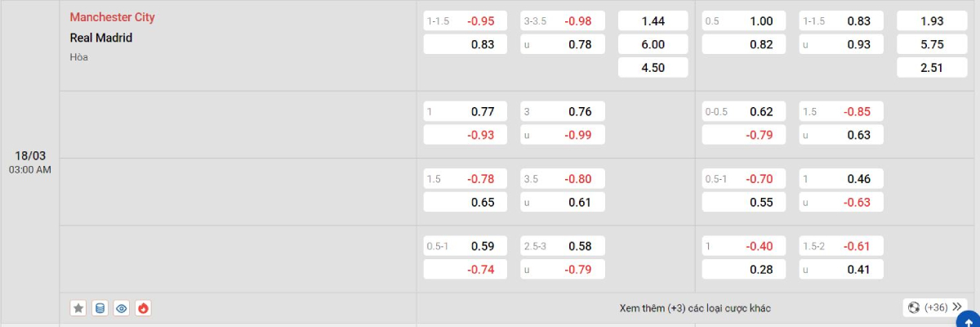Choose handicap 1-1.5 odds -0.95

pos(465,21)
